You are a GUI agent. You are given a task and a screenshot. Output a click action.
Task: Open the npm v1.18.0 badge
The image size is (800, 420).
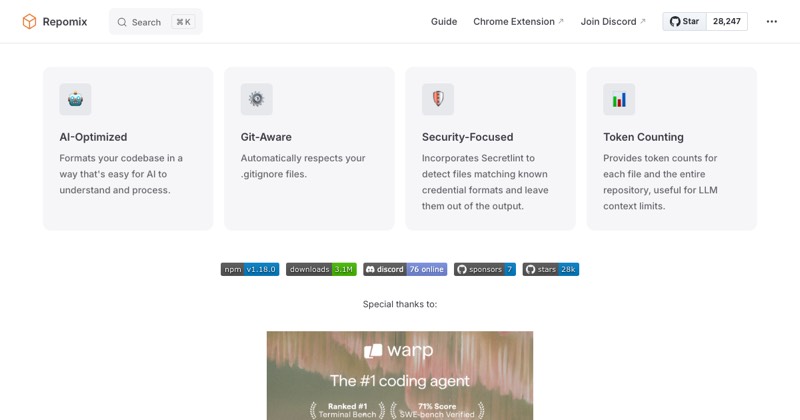click(x=250, y=269)
